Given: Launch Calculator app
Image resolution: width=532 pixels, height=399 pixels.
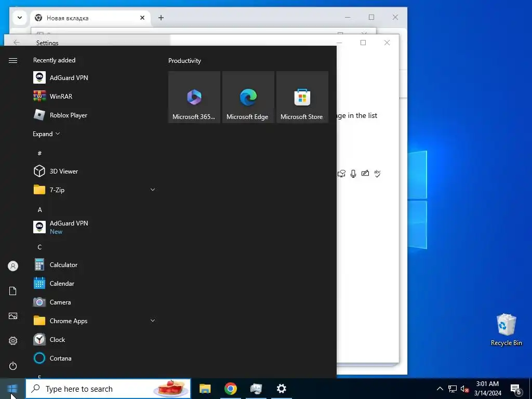Looking at the screenshot, I should [95, 264].
